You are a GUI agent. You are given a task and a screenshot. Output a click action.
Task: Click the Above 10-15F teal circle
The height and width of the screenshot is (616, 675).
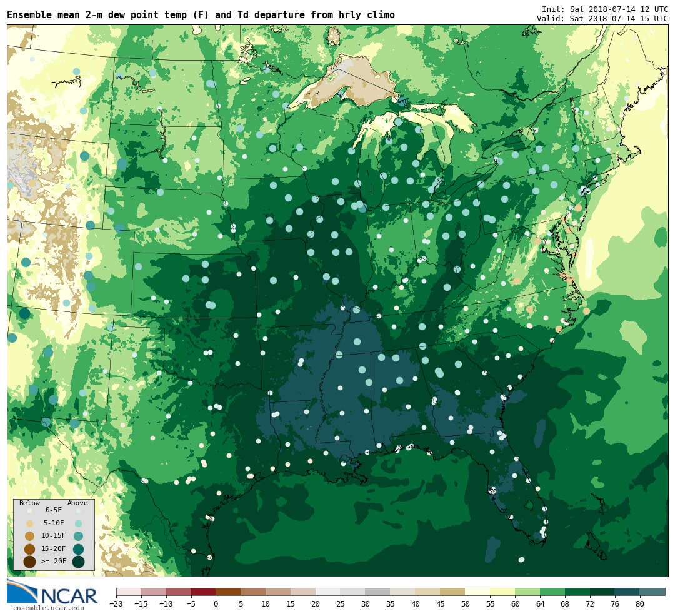click(x=78, y=536)
